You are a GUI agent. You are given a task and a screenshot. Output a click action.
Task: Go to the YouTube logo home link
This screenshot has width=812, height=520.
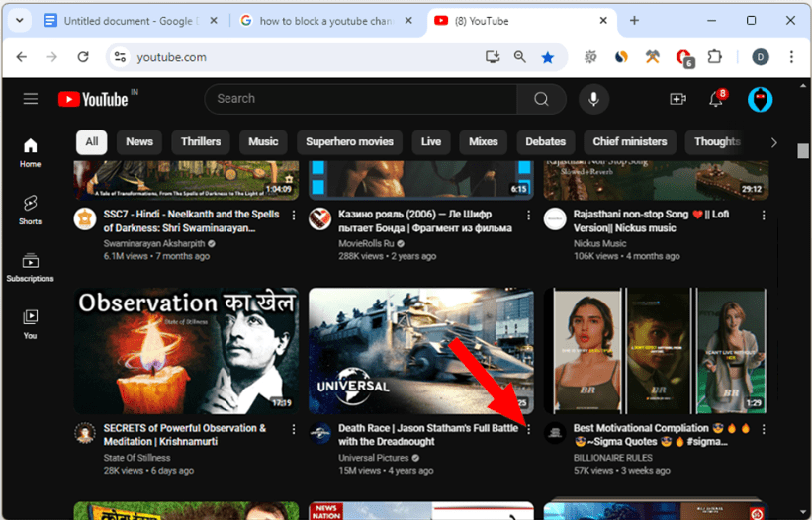pyautogui.click(x=93, y=99)
